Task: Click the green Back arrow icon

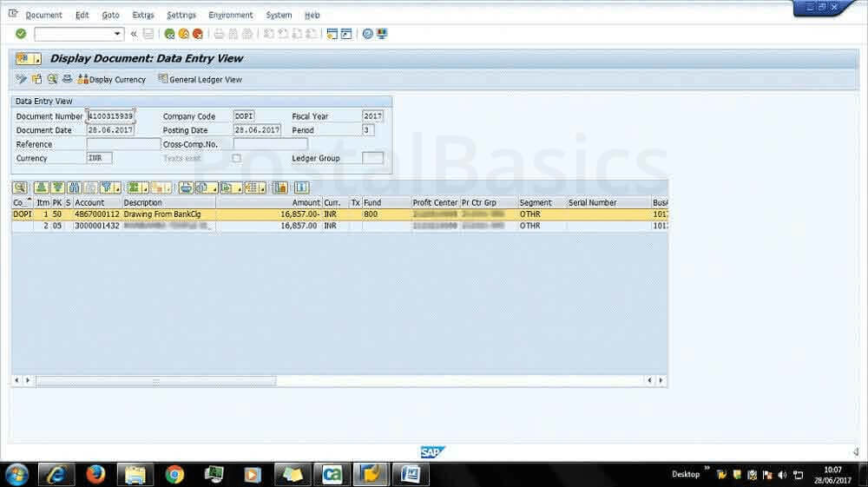Action: point(170,34)
